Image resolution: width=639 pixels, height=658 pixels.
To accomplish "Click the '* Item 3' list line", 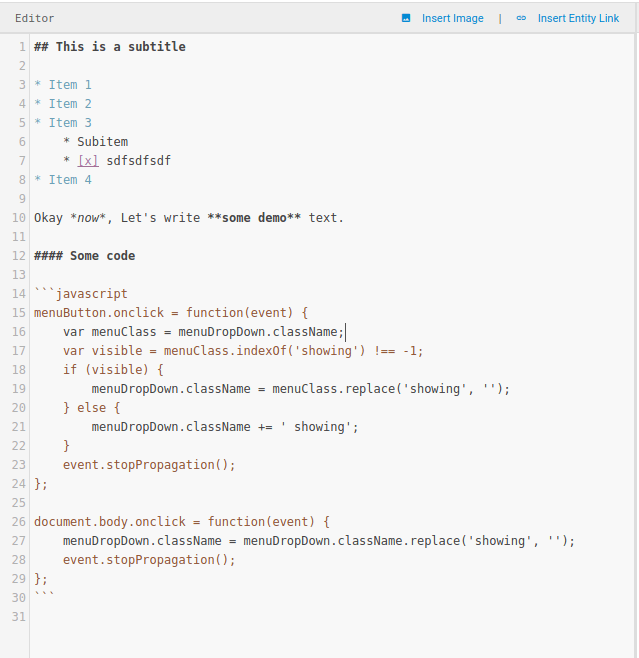I will 63,123.
